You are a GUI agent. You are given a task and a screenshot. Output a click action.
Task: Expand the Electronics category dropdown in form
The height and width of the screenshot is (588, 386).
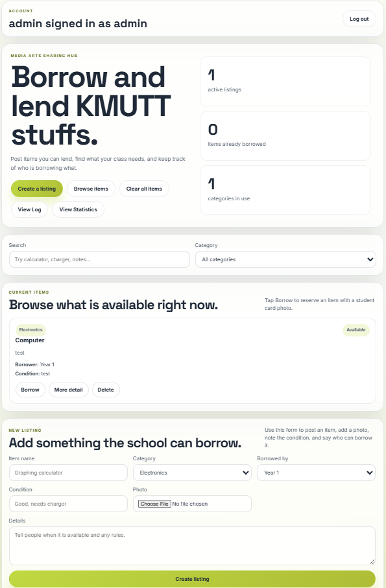192,473
